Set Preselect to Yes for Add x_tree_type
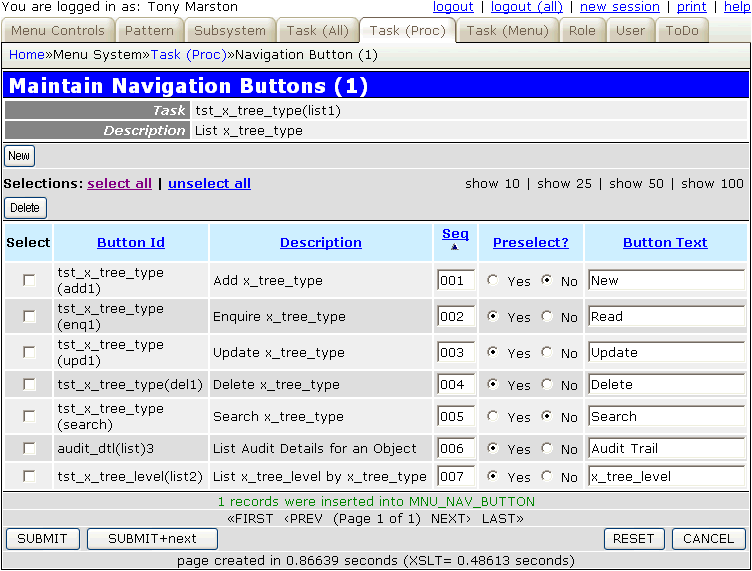Image resolution: width=752 pixels, height=571 pixels. 492,281
